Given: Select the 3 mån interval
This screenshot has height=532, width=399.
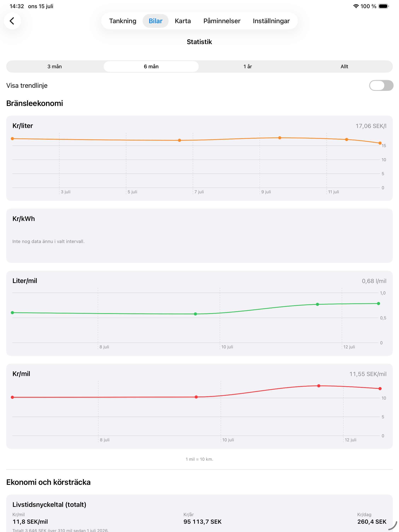Looking at the screenshot, I should click(55, 66).
